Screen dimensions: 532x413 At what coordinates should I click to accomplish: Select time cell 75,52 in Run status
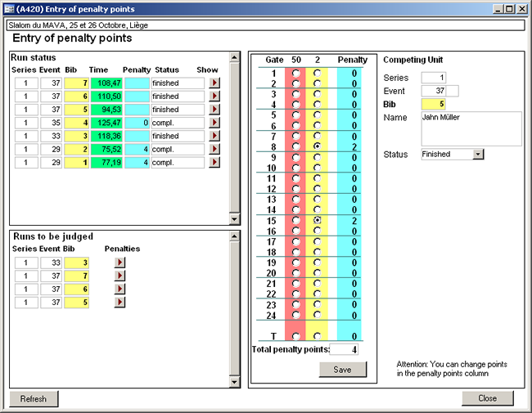point(106,149)
